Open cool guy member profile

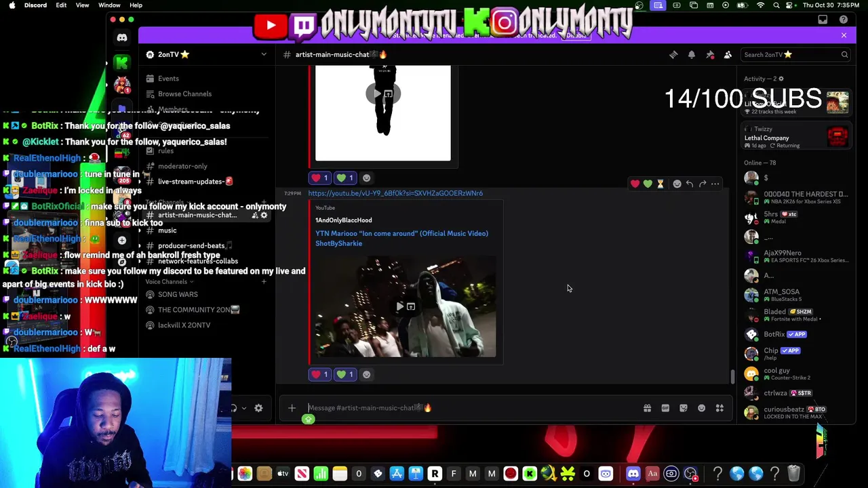click(796, 373)
